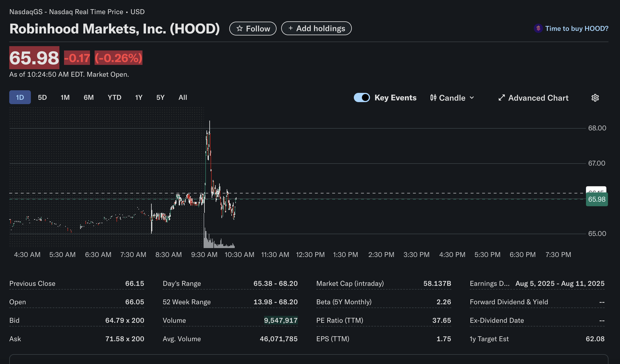
Task: Follow Robinhood Markets stock
Action: [x=253, y=29]
